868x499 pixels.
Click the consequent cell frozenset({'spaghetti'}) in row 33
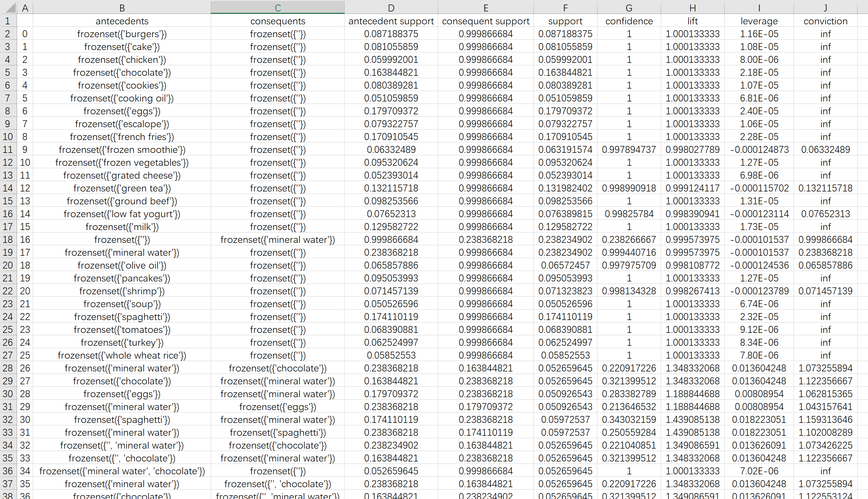tap(277, 432)
